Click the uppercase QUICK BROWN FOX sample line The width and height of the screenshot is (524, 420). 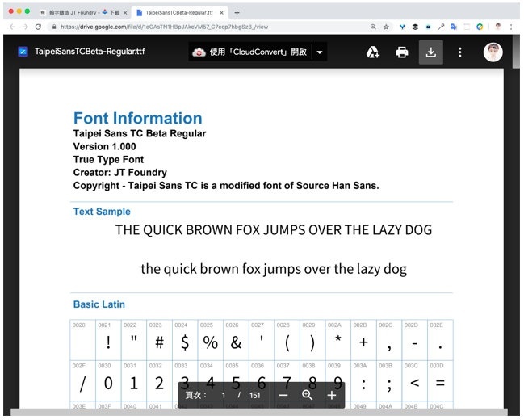point(274,230)
